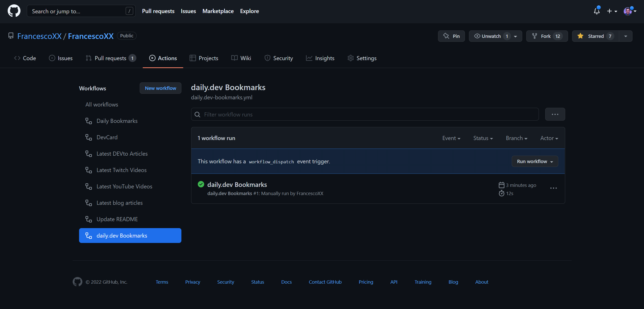Open the plus create-new menu

pyautogui.click(x=612, y=11)
